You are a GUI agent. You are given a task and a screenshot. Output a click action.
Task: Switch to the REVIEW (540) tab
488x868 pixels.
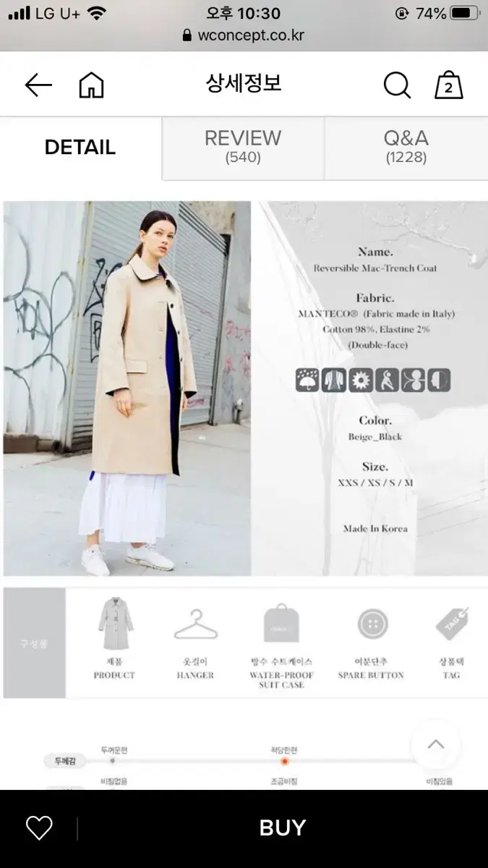(x=243, y=148)
